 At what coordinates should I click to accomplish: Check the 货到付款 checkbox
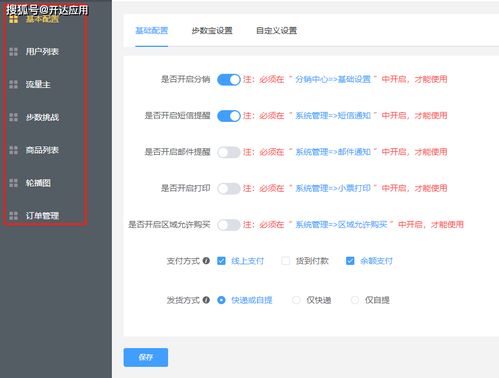tap(286, 261)
